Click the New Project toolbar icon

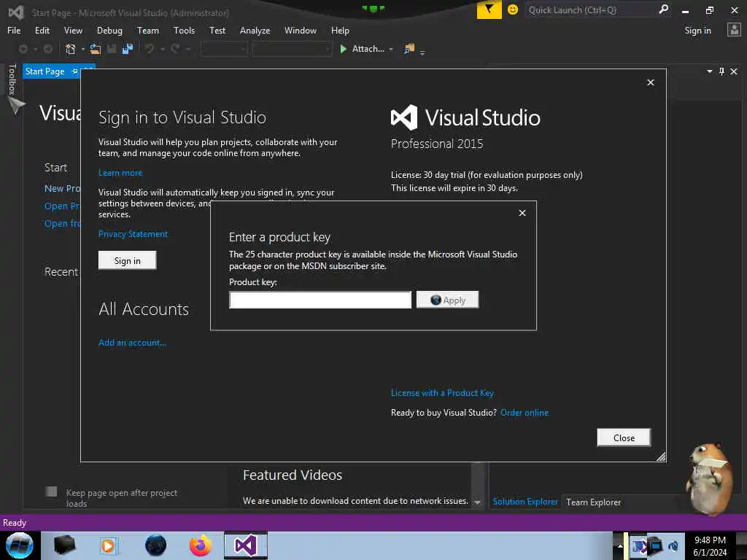71,49
